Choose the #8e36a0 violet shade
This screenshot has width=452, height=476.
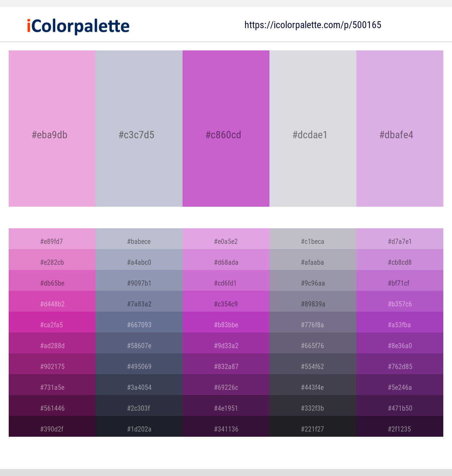point(400,343)
